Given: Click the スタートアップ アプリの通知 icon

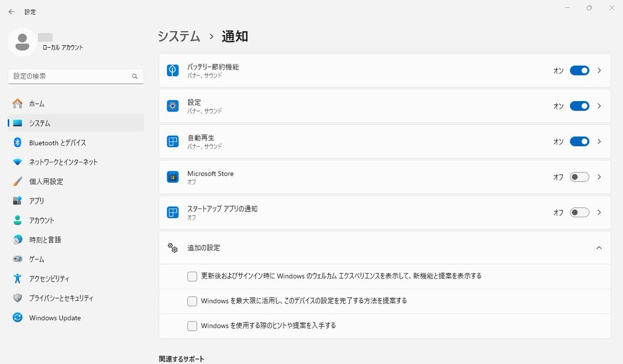Looking at the screenshot, I should [173, 212].
